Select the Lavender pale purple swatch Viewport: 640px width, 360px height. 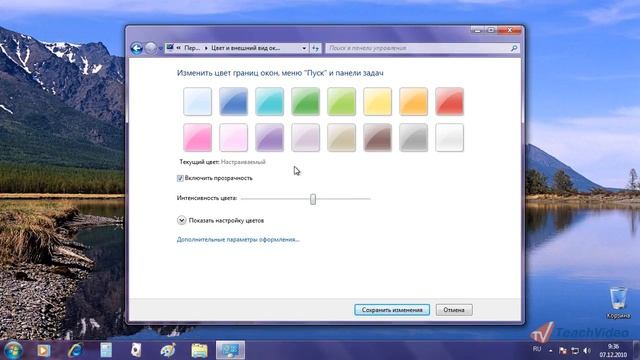click(x=305, y=138)
